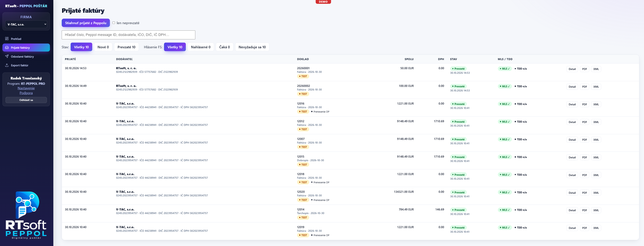This screenshot has height=246, width=644.
Task: Click 'Prenesenie DP' tag under invoice 12020
Action: click(320, 200)
